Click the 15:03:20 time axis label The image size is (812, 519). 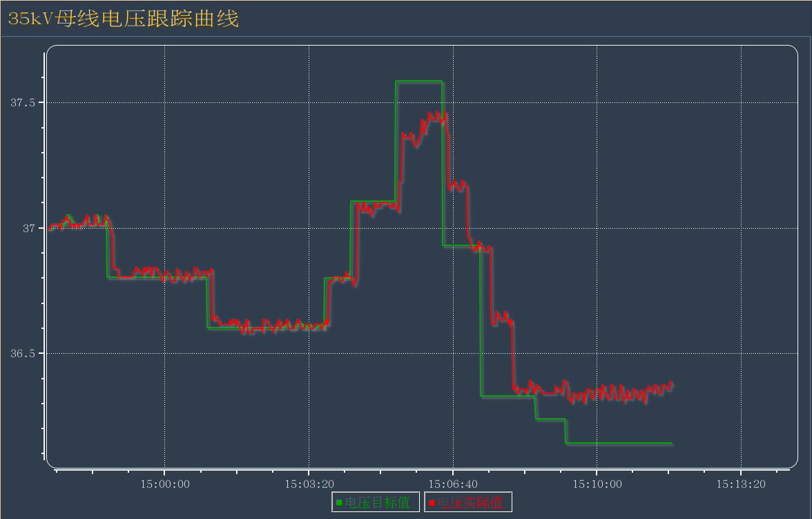tap(309, 484)
